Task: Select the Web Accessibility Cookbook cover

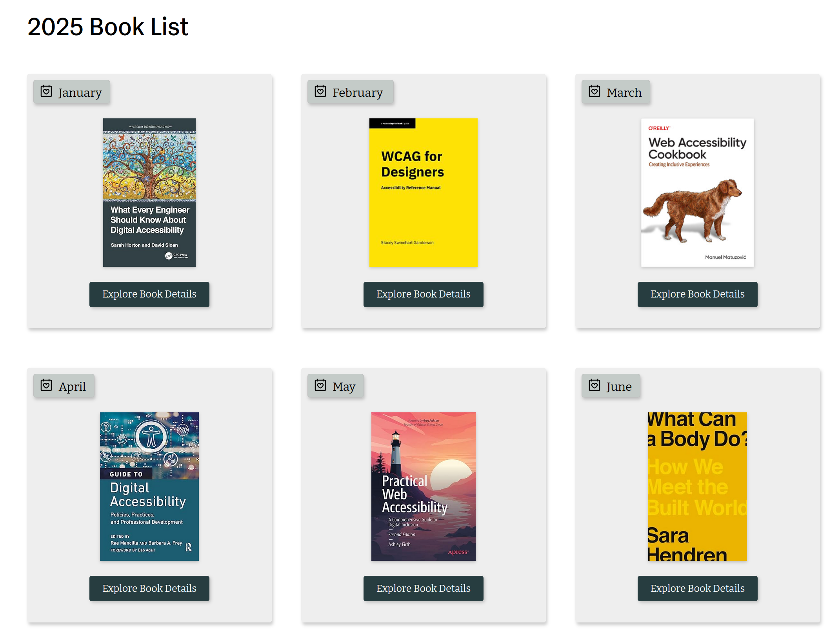Action: 698,192
